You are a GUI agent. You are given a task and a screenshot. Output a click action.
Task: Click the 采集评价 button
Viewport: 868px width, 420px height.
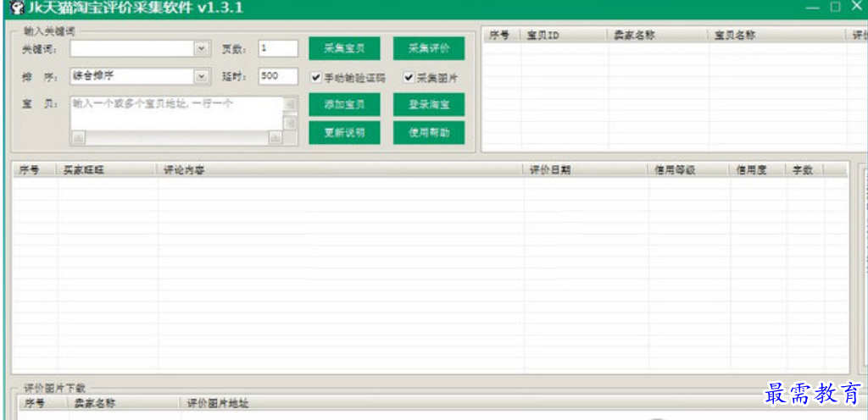pyautogui.click(x=429, y=48)
